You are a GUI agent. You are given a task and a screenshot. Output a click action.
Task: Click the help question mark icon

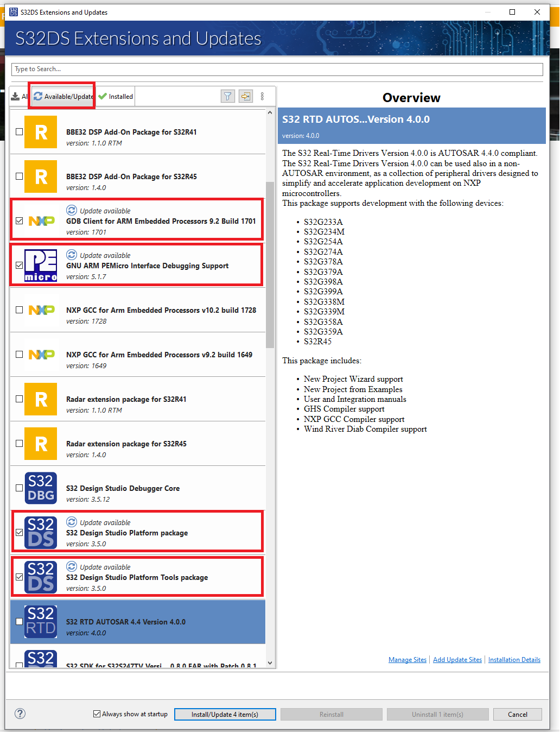(20, 714)
